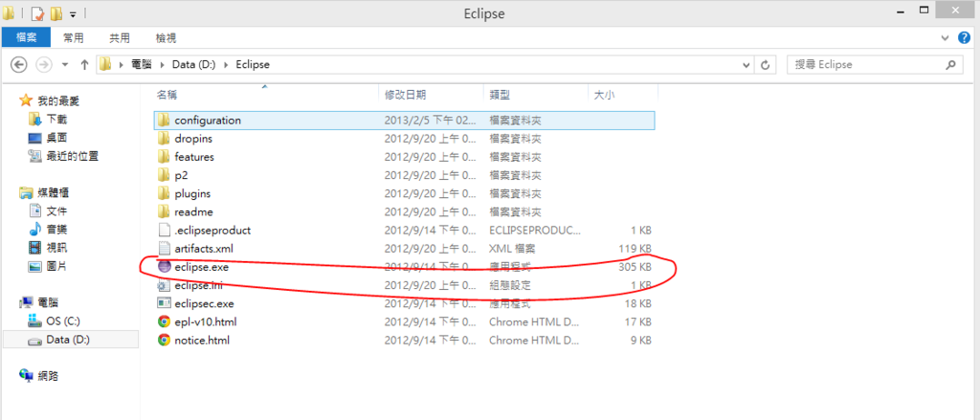
Task: Select the artifacts.xml file icon
Action: point(164,248)
